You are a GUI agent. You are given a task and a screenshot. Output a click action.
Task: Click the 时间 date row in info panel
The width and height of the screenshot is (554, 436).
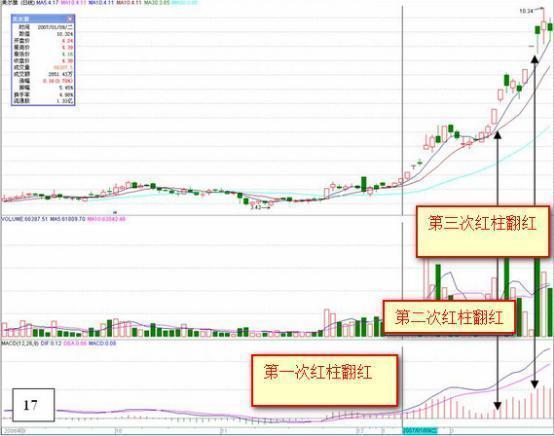pyautogui.click(x=43, y=27)
